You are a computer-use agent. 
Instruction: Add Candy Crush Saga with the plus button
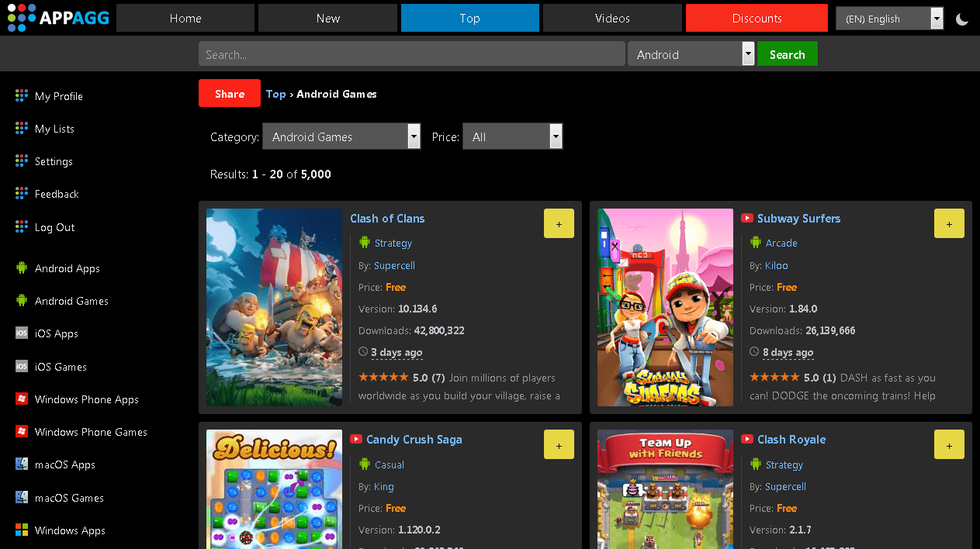[x=559, y=444]
